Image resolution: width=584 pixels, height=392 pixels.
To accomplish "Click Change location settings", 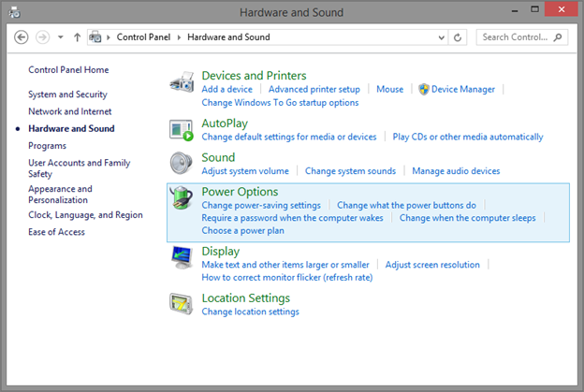I will tap(250, 312).
